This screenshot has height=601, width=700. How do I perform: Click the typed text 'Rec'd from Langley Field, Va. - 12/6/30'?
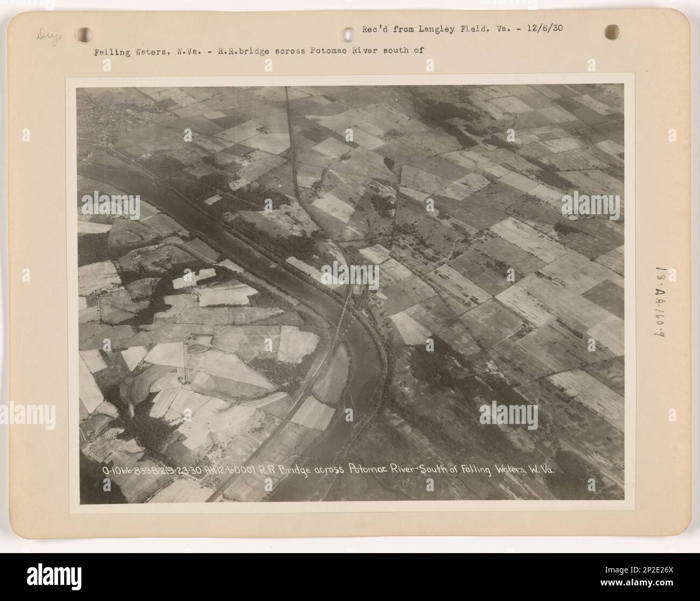(x=463, y=29)
